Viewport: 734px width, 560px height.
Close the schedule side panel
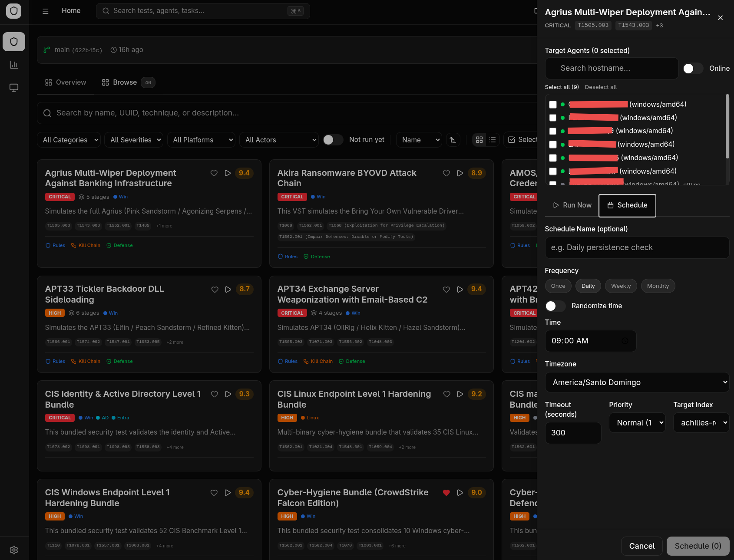pos(721,18)
